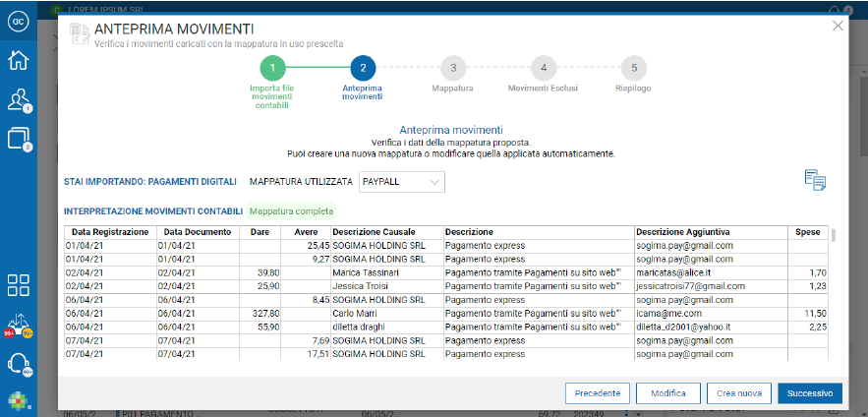The width and height of the screenshot is (868, 417).
Task: Click the diletta_d2001@yahoo.it email cell
Action: (x=711, y=327)
